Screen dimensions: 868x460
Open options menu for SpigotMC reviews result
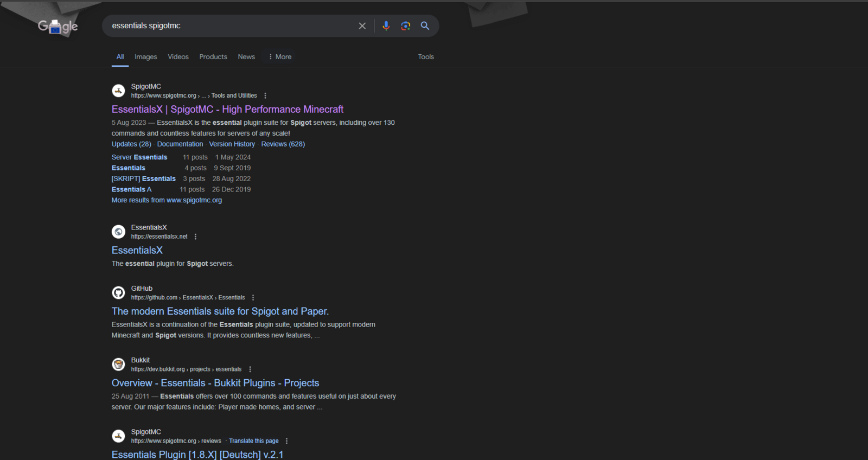287,441
